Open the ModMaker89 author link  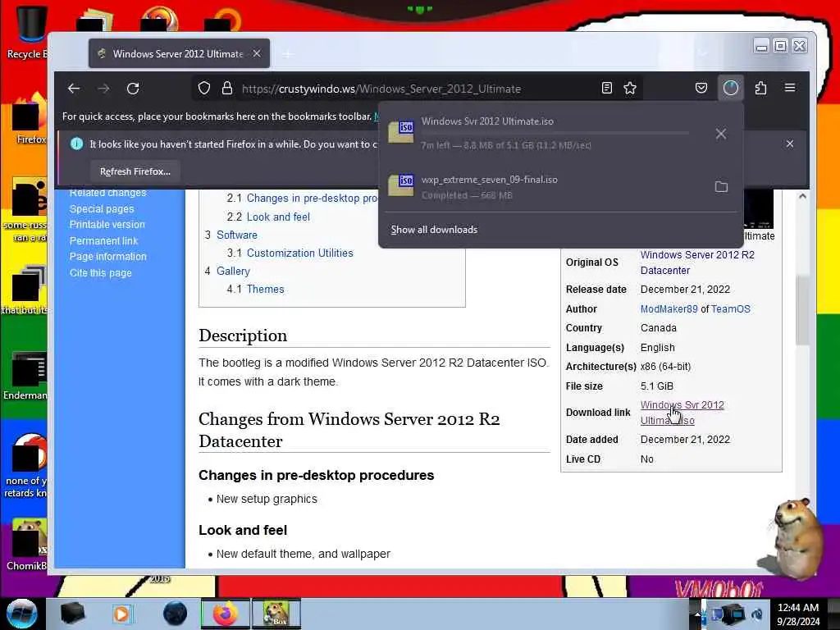coord(669,309)
